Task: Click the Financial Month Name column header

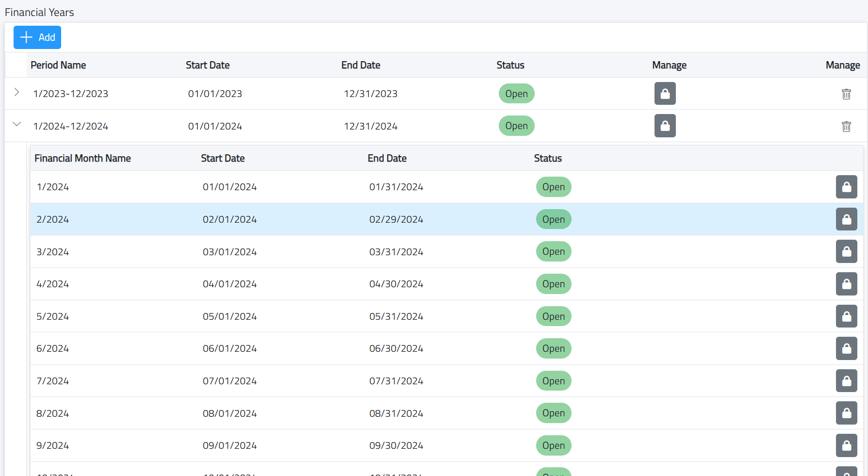Action: point(82,158)
